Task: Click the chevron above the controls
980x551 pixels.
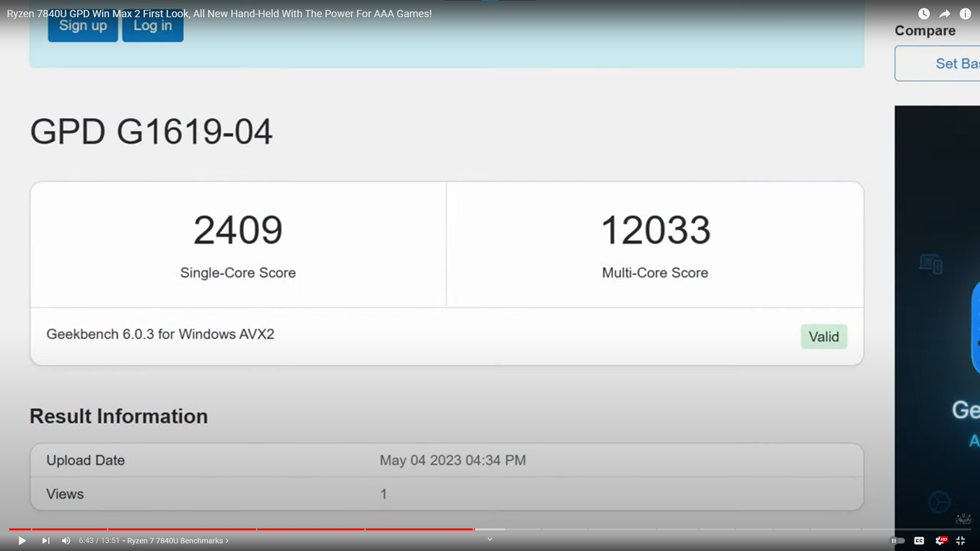Action: coord(490,539)
